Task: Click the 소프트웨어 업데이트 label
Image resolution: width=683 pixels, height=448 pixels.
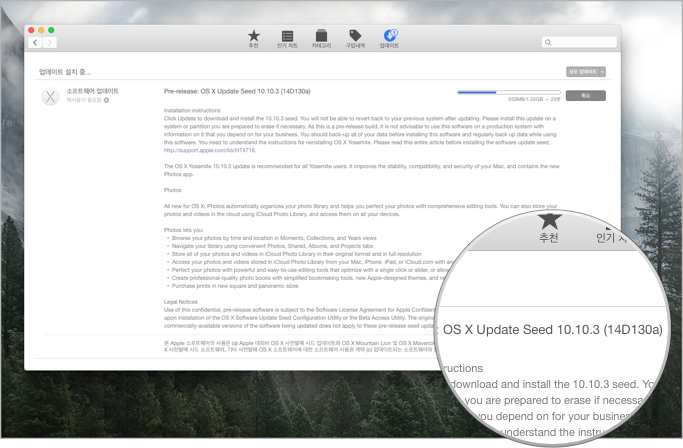Action: pos(92,91)
